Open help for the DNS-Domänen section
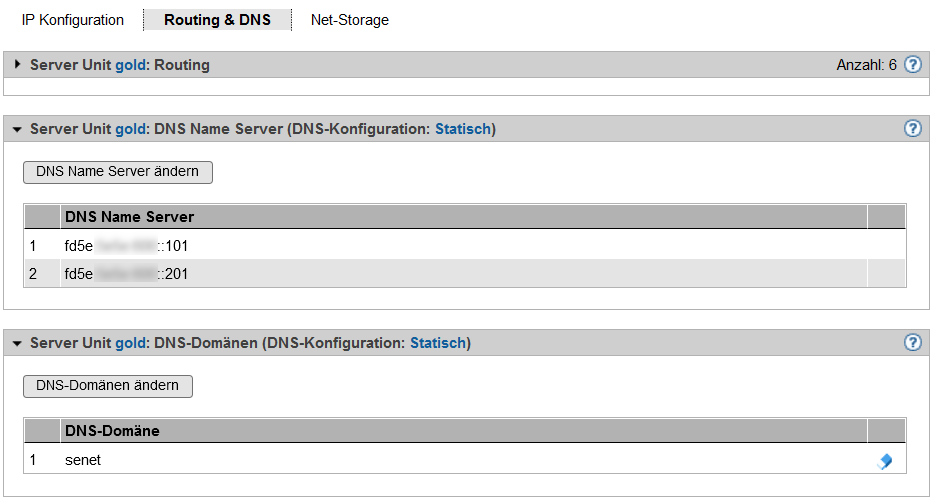This screenshot has height=504, width=932. coord(912,343)
